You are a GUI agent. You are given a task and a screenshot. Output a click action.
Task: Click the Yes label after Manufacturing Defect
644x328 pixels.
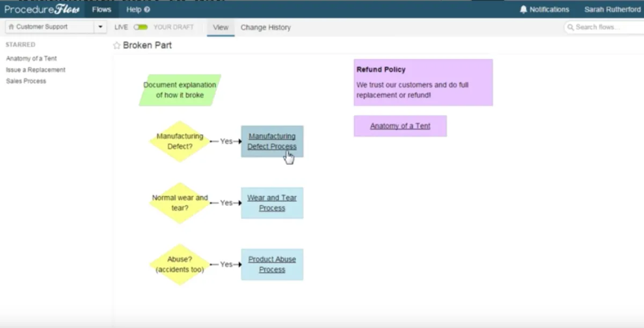226,141
